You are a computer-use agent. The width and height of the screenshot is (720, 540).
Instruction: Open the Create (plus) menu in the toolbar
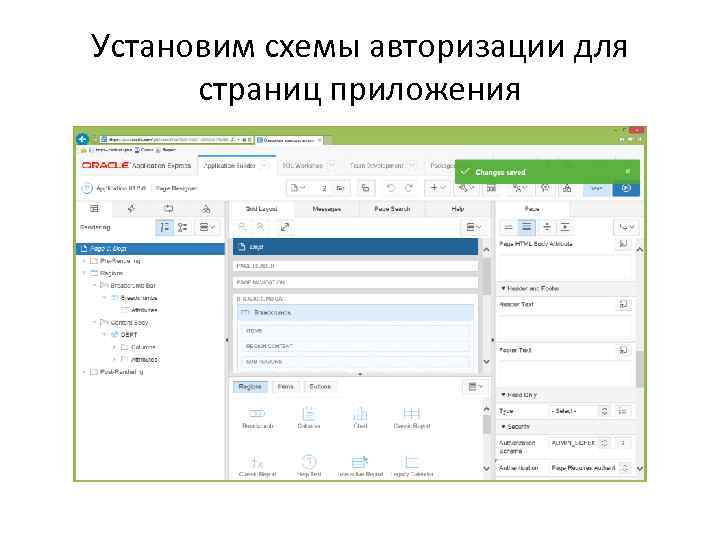tap(437, 188)
